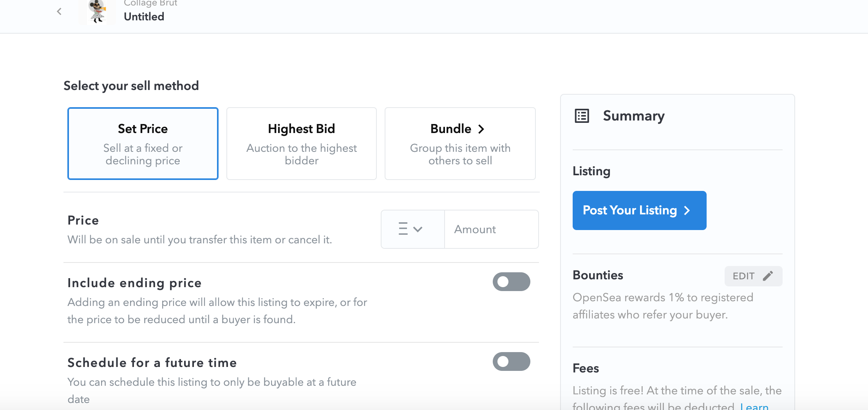Open the currency selector dropdown arrow

418,229
